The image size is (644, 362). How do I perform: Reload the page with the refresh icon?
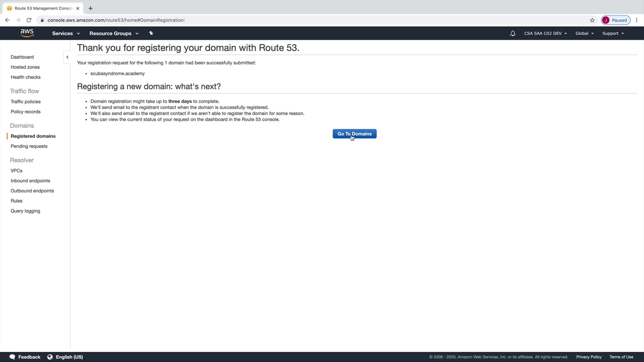[x=29, y=20]
